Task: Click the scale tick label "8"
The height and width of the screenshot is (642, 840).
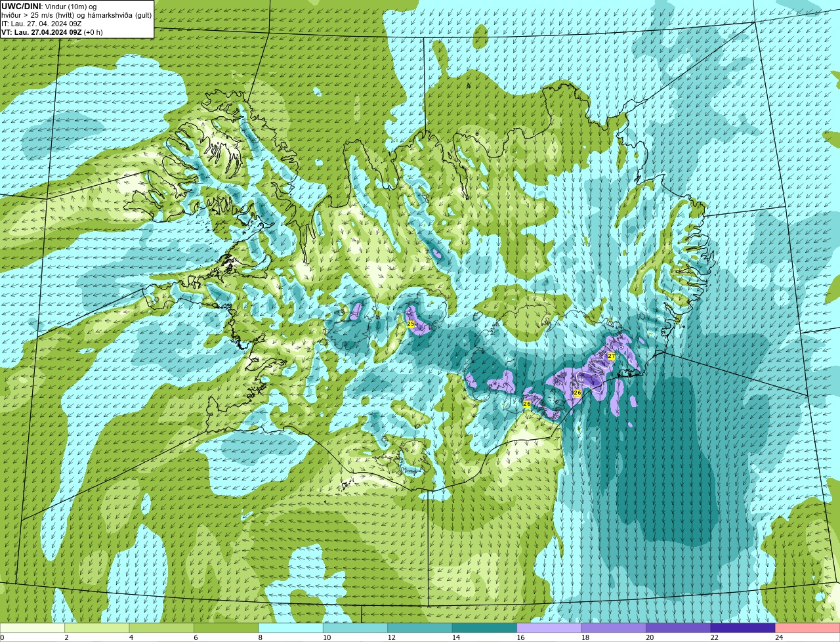Action: (260, 637)
